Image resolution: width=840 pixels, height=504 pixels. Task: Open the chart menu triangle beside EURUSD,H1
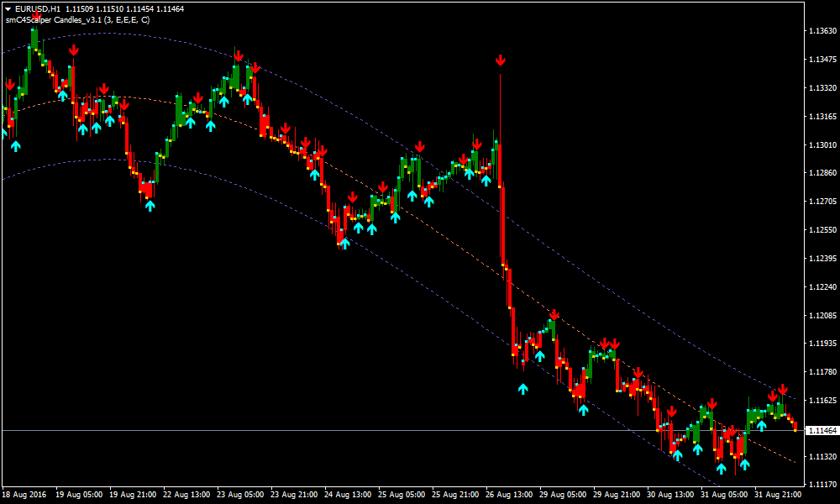(8, 8)
